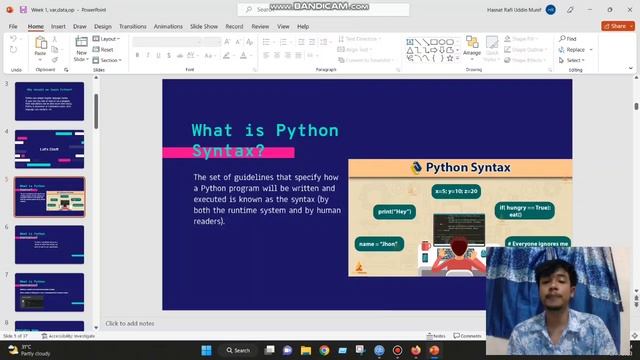640x360 pixels.
Task: Toggle align text left
Action: click(266, 56)
